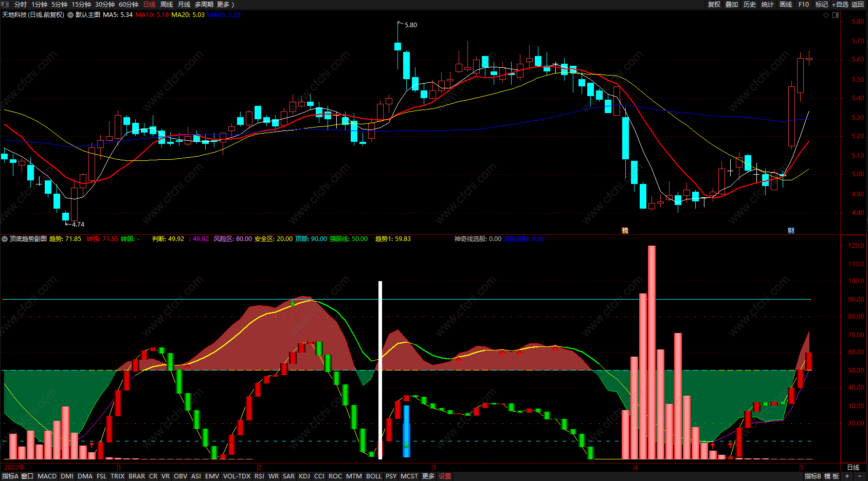Click the MA60: 5.29 legend value
Image resolution: width=868 pixels, height=481 pixels.
[x=224, y=15]
